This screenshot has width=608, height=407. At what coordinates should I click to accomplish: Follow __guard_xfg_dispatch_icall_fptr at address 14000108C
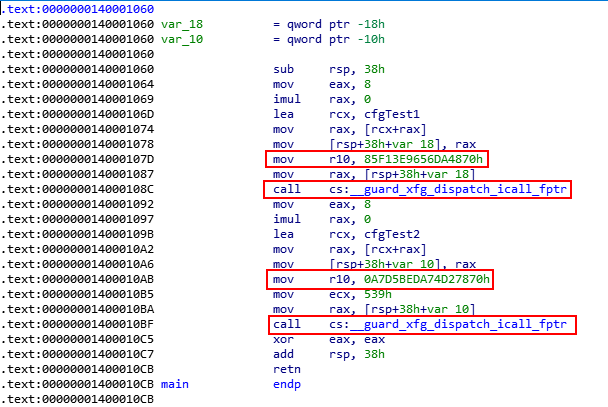pyautogui.click(x=458, y=190)
